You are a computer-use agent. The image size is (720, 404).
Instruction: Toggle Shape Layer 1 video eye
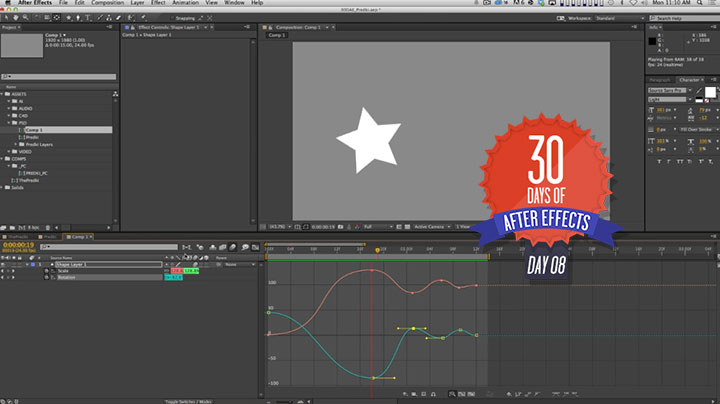pos(3,264)
